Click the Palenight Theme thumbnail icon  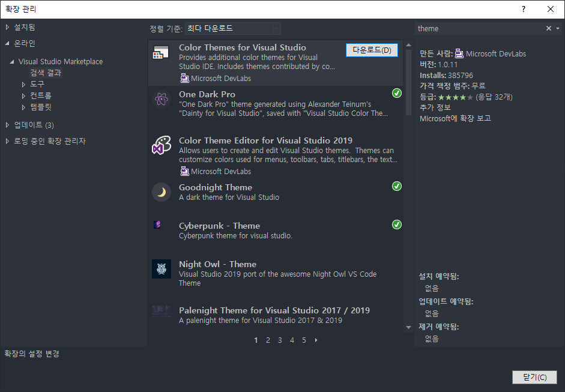click(x=161, y=311)
